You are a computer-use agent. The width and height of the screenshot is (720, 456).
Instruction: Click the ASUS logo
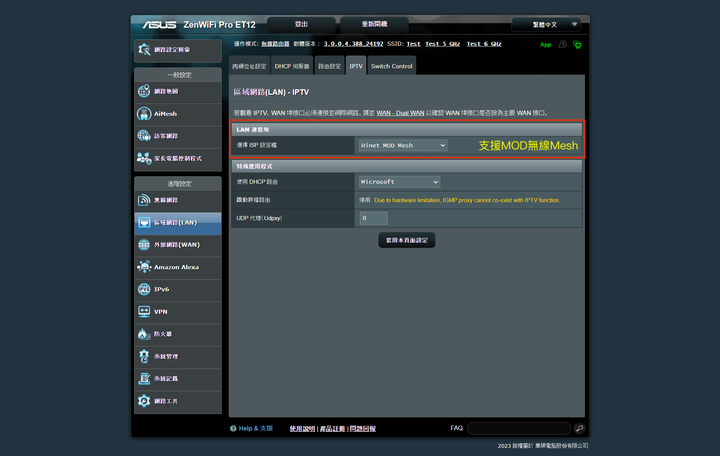[159, 24]
